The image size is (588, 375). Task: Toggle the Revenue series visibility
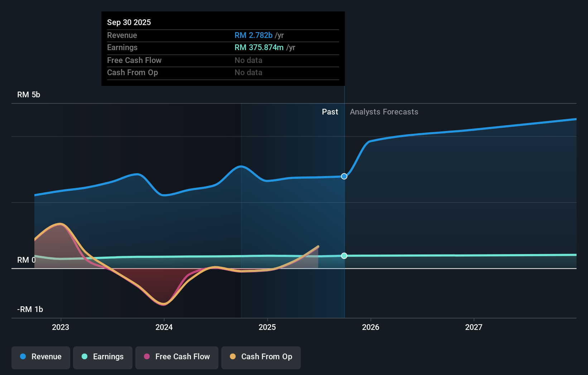click(40, 357)
